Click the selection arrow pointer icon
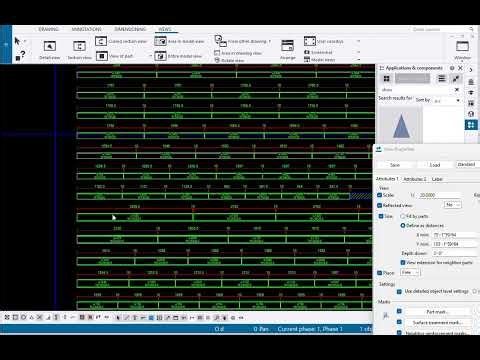 pyautogui.click(x=17, y=41)
